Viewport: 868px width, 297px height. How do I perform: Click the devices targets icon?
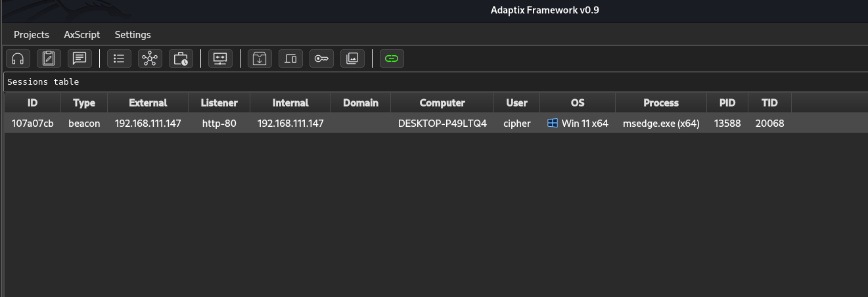click(x=290, y=58)
